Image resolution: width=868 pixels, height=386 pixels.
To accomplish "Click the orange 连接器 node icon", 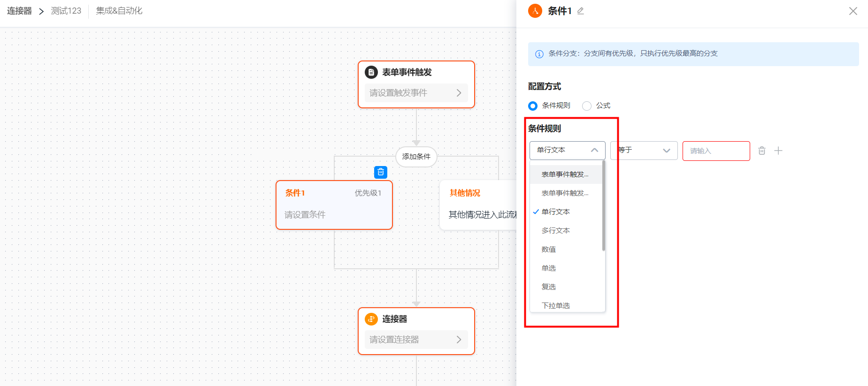I will pos(371,319).
